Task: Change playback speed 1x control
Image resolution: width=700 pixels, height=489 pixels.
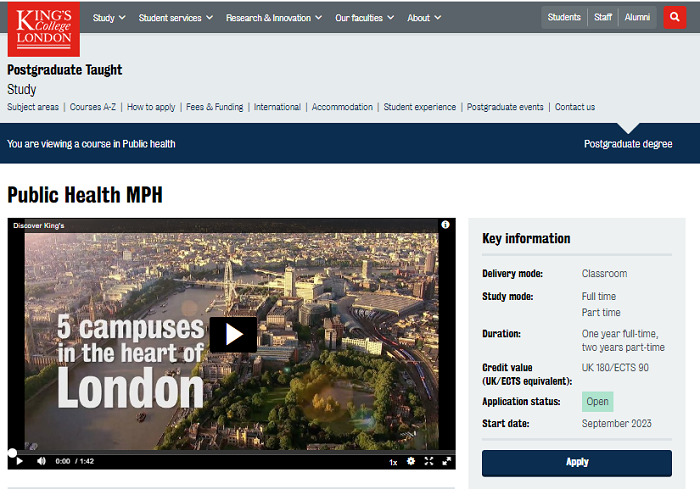Action: (x=393, y=462)
